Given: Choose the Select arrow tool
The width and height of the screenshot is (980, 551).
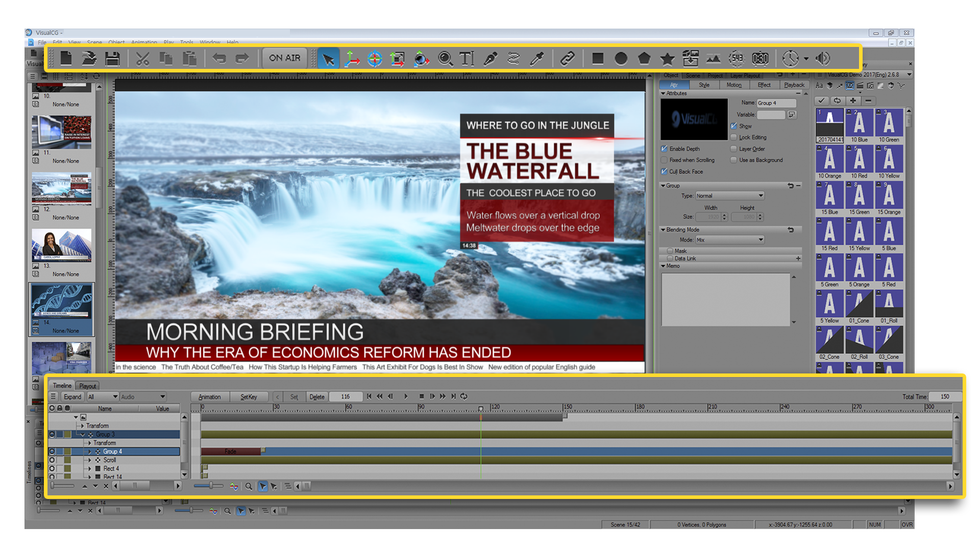Looking at the screenshot, I should [x=328, y=58].
